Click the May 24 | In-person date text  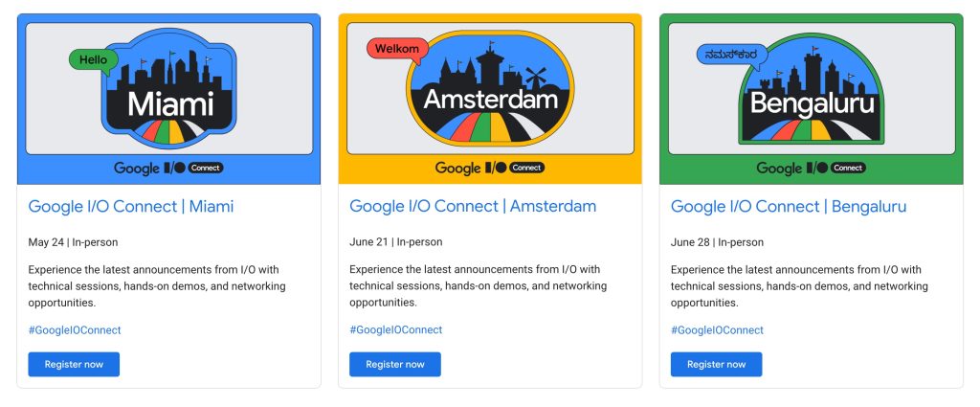[74, 242]
